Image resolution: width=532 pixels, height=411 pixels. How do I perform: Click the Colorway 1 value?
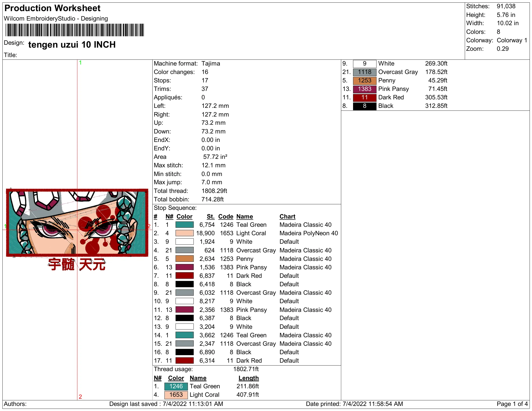point(512,40)
